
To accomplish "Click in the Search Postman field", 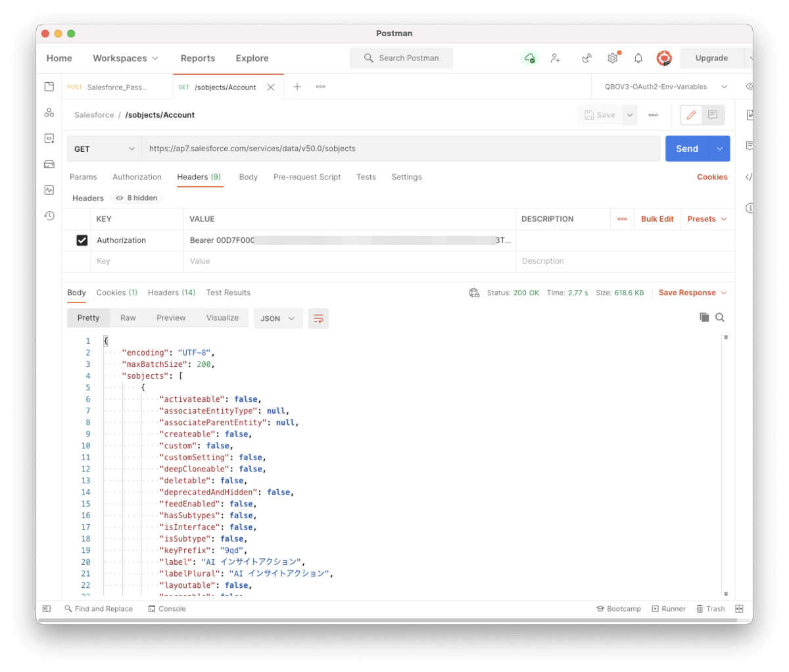I will [x=401, y=58].
